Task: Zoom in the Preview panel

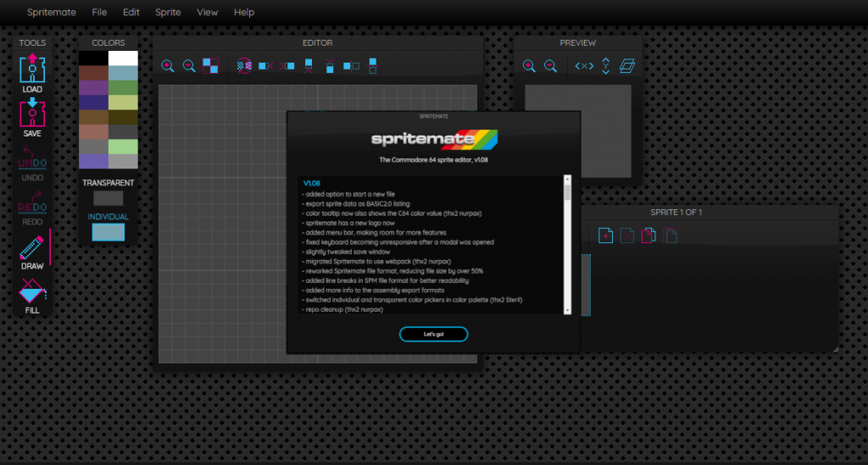Action: click(529, 66)
